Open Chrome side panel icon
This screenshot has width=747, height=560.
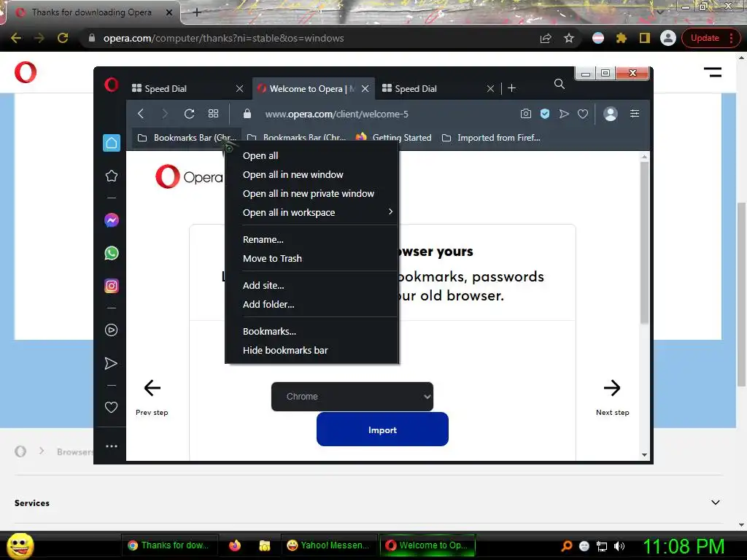[645, 38]
